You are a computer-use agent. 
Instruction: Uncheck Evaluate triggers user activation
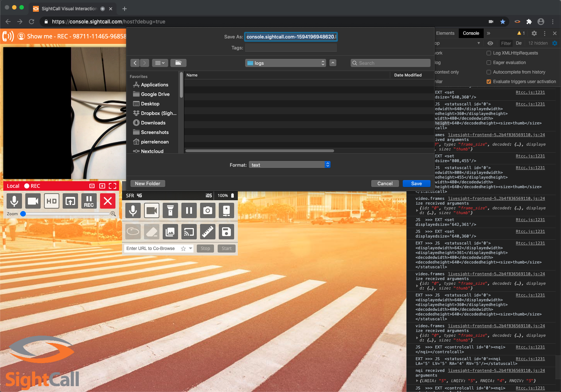point(489,82)
